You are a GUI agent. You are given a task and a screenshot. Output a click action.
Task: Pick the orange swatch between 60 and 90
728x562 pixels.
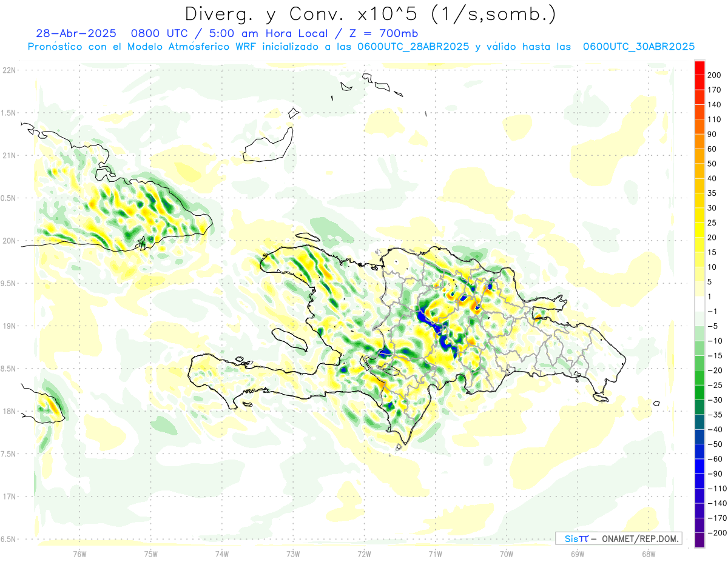[x=699, y=141]
